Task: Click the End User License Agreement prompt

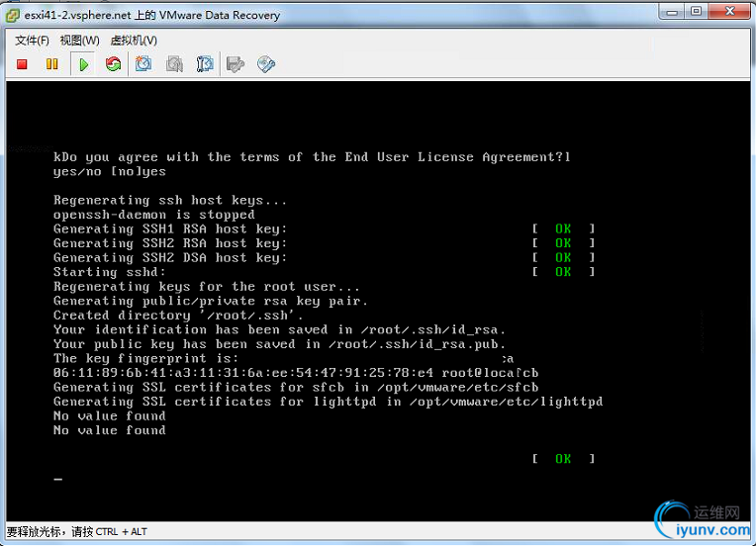Action: [x=312, y=157]
